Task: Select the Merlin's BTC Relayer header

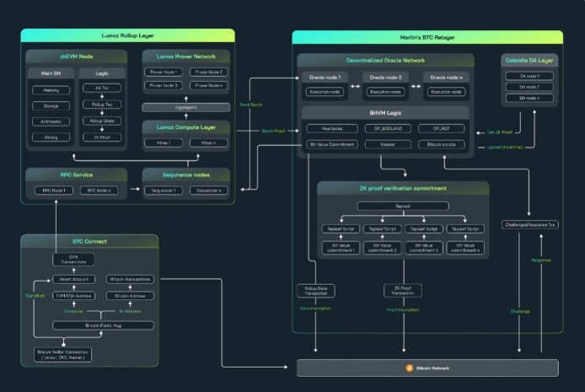Action: coord(427,37)
